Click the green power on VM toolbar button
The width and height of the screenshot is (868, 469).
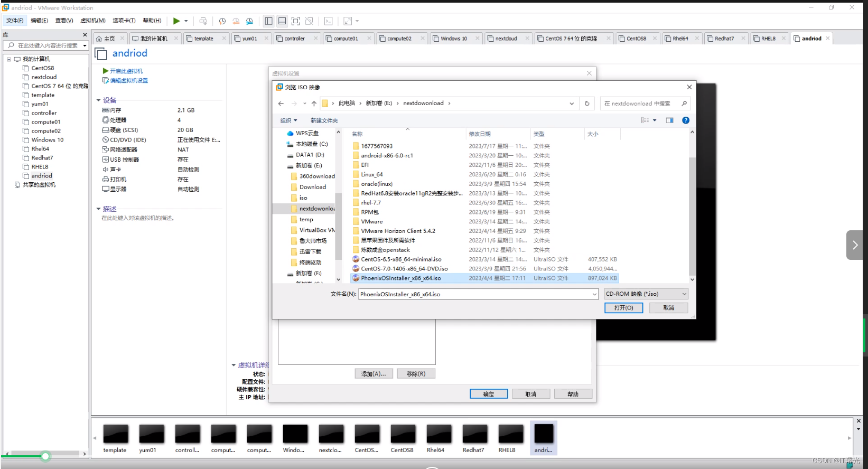(x=176, y=21)
